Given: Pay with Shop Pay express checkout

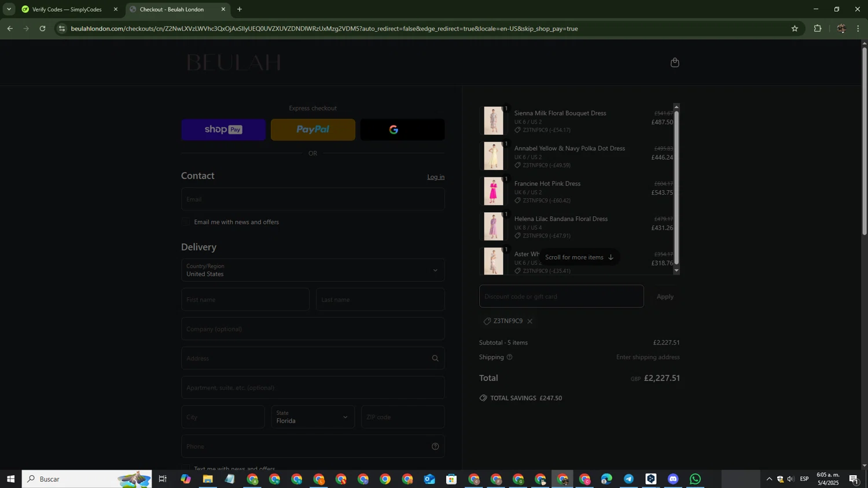Looking at the screenshot, I should pos(223,130).
